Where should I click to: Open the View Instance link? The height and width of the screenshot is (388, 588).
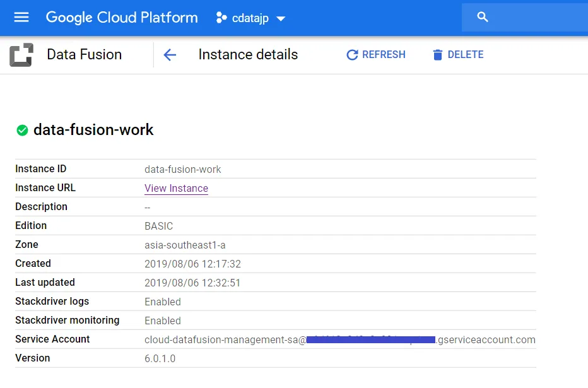pos(176,188)
